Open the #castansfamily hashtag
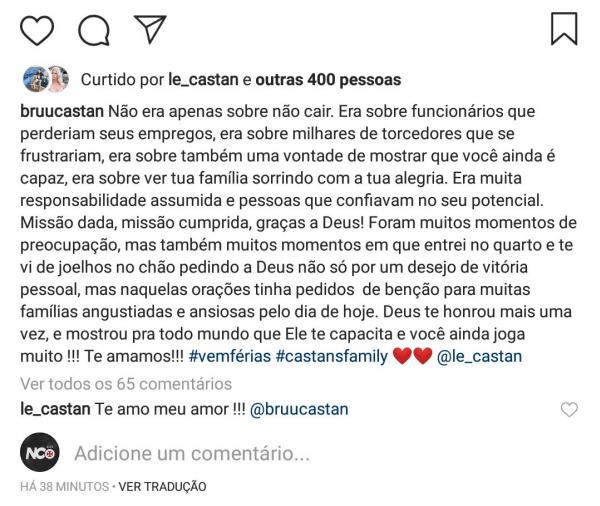 coord(337,357)
